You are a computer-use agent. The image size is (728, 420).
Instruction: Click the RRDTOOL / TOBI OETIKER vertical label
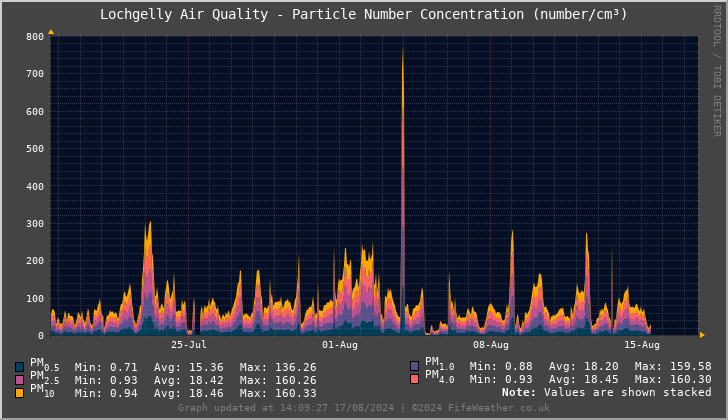[717, 71]
